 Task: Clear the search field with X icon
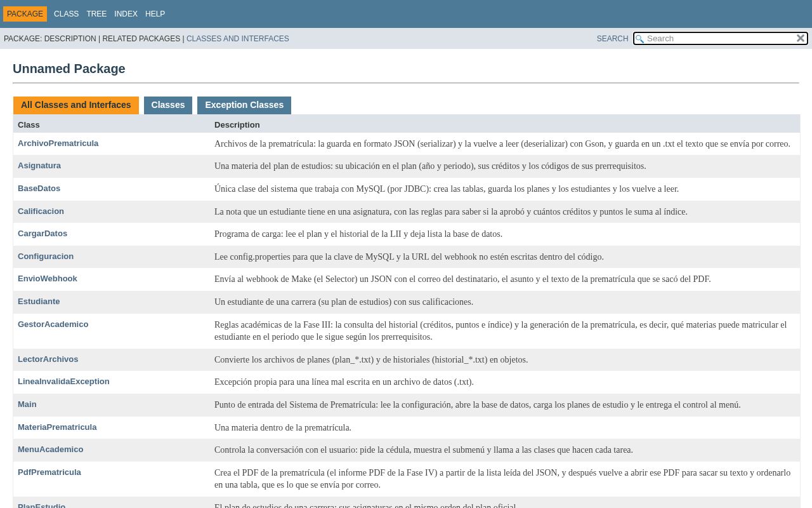tap(801, 38)
